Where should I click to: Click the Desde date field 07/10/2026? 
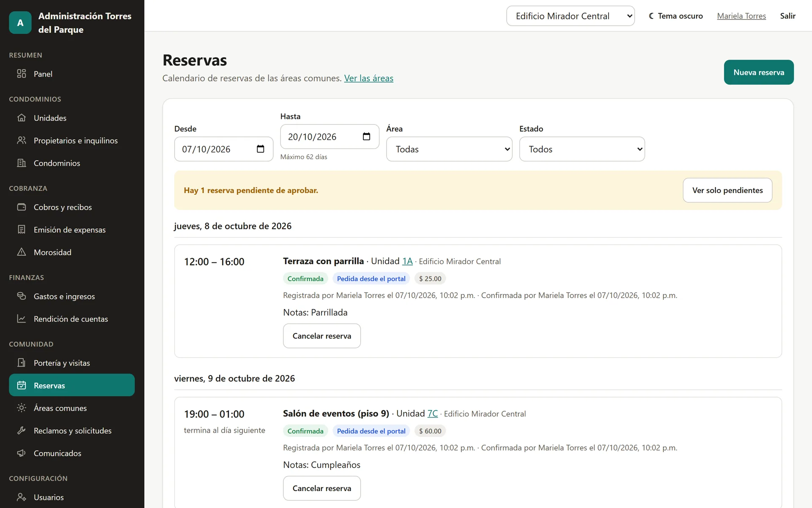click(x=224, y=149)
